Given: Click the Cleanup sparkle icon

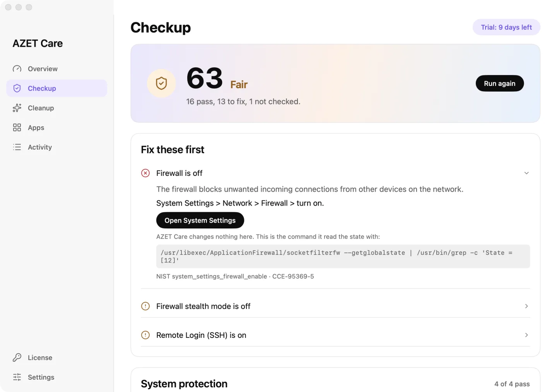Looking at the screenshot, I should click(17, 108).
